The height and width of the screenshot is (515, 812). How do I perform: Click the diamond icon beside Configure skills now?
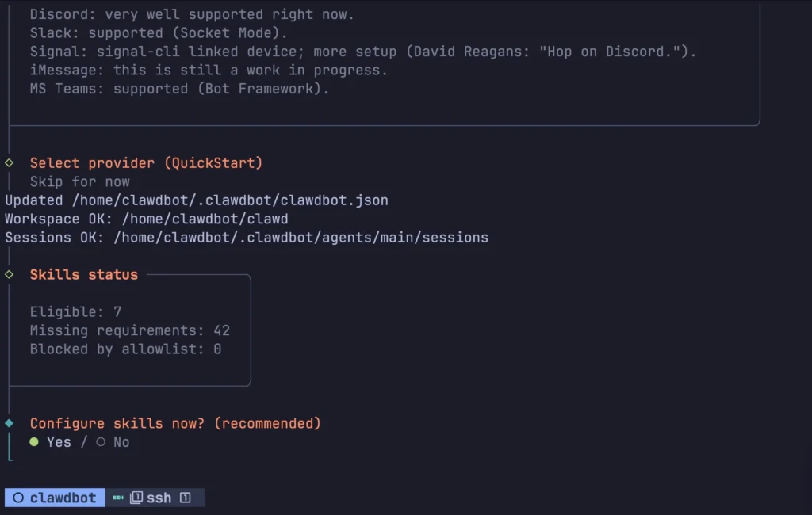[9, 423]
